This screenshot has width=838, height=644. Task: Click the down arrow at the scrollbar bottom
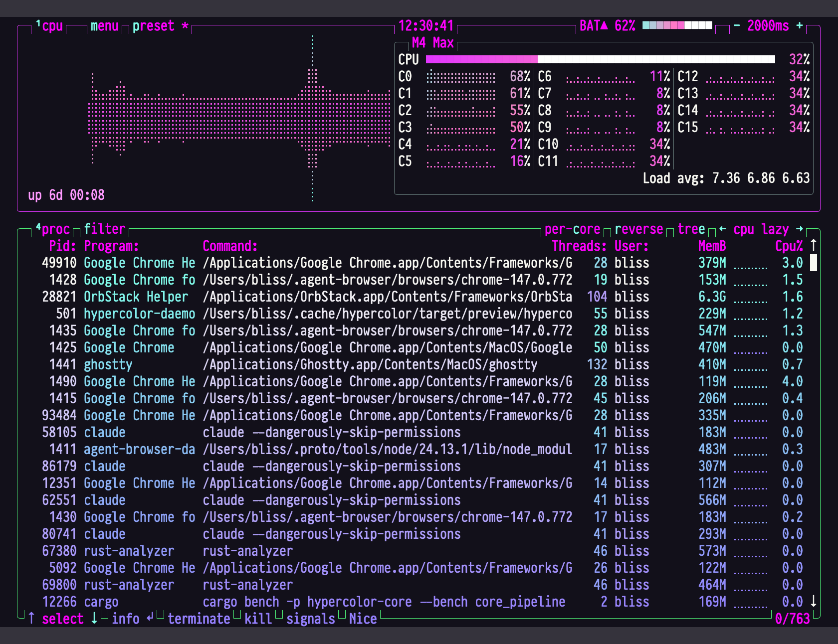(x=813, y=602)
